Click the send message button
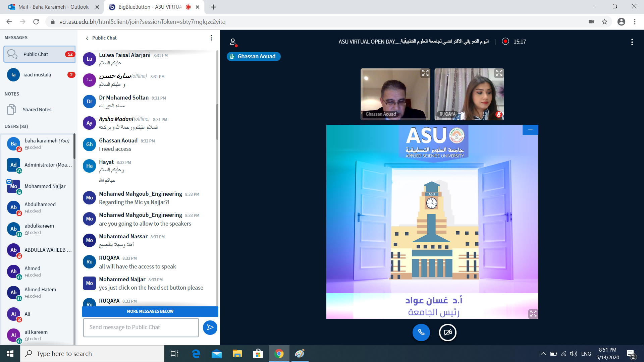 coord(210,327)
